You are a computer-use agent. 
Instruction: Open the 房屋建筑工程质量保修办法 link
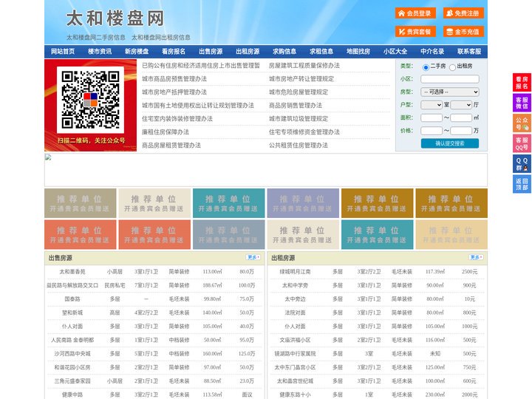(x=304, y=66)
